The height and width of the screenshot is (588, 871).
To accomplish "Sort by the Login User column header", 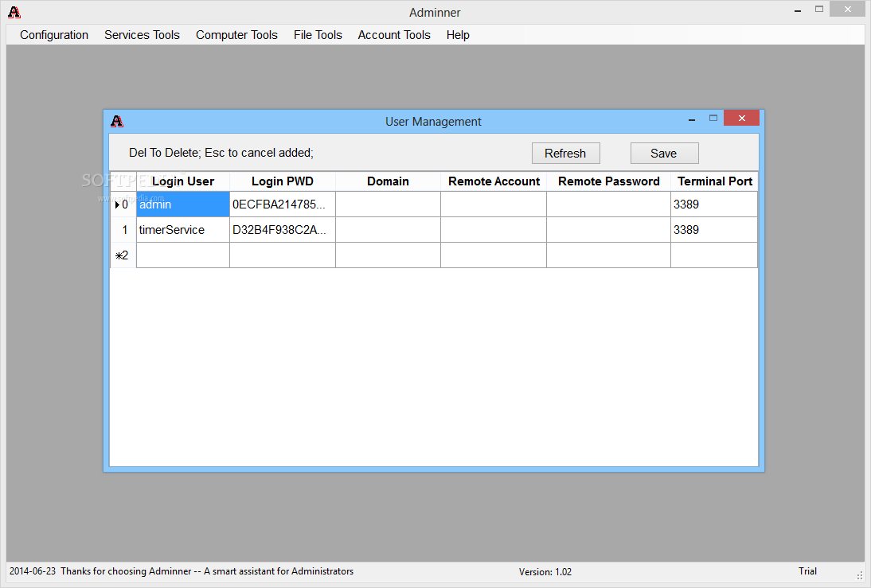I will 183,181.
